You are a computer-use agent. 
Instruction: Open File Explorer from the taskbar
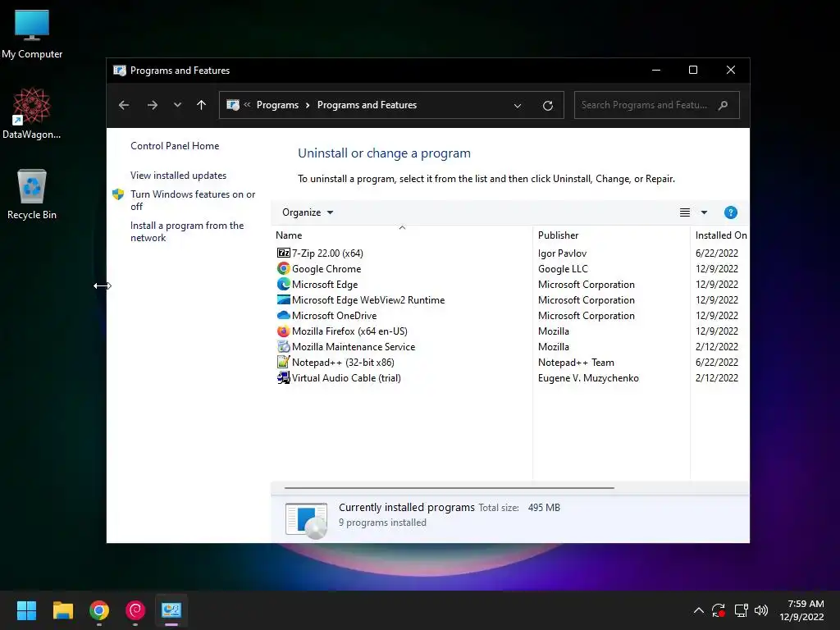point(62,610)
